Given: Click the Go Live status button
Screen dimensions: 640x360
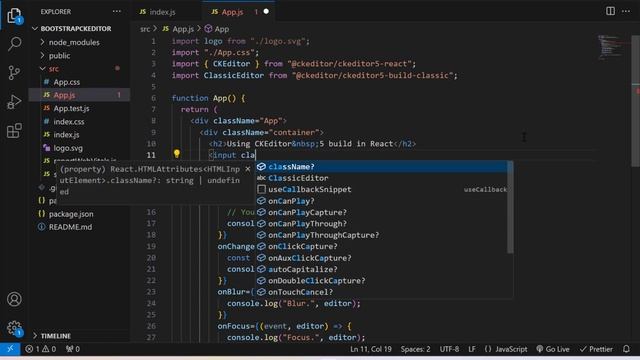Looking at the screenshot, I should (x=553, y=349).
